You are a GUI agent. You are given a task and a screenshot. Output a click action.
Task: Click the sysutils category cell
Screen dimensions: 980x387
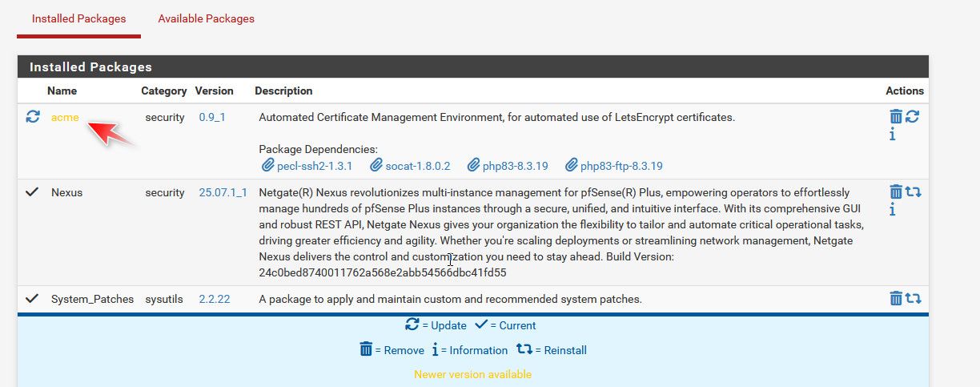pyautogui.click(x=164, y=299)
